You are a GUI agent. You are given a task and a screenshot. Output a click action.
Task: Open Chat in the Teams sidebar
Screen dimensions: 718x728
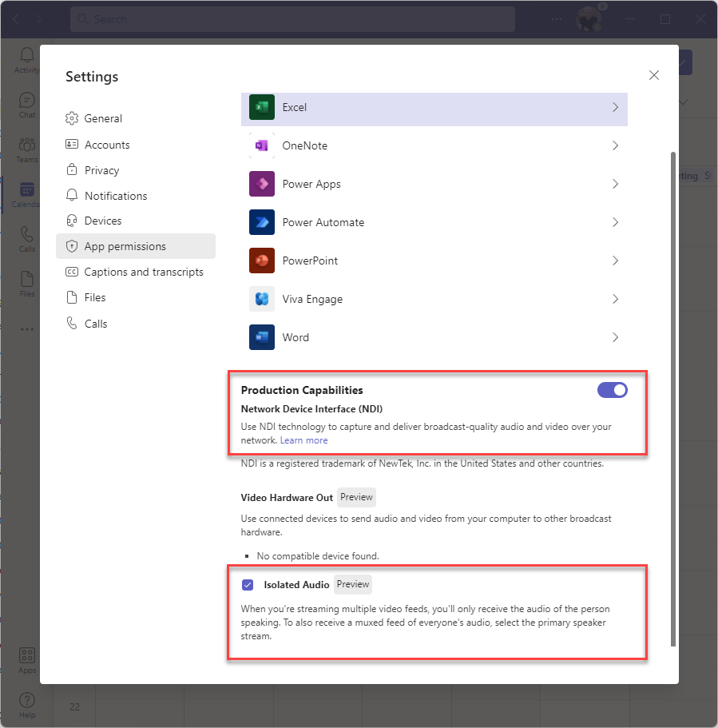27,105
